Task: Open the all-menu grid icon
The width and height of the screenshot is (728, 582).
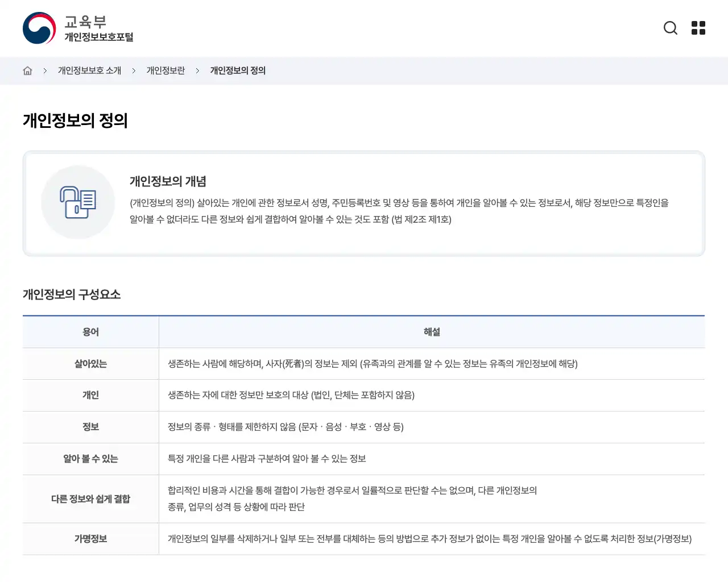Action: pyautogui.click(x=698, y=28)
